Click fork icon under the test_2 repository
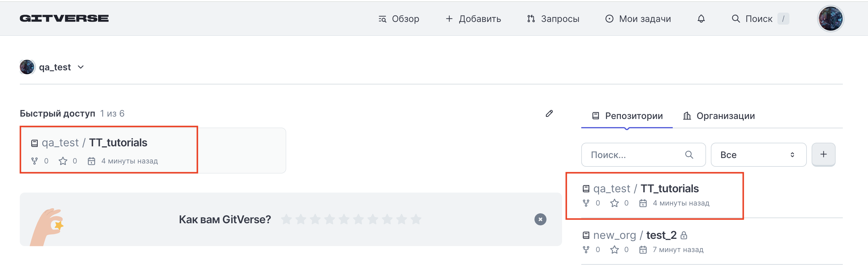Image resolution: width=868 pixels, height=265 pixels. click(586, 249)
